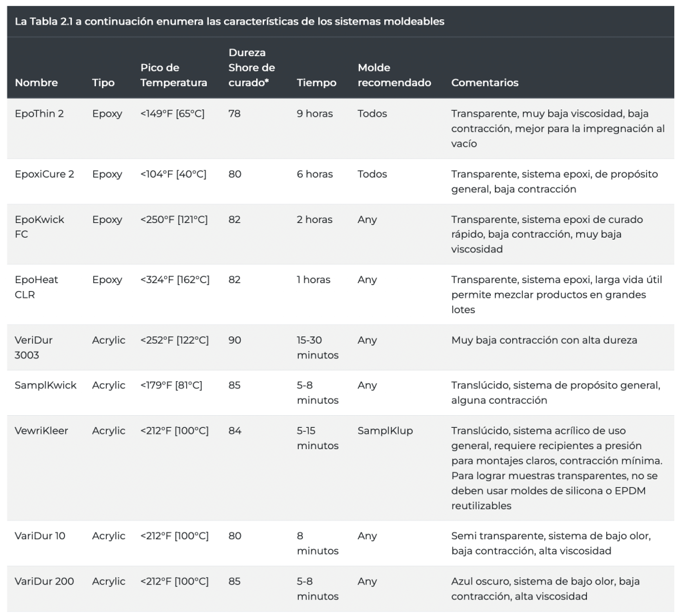Select the 'EpoxiCure 2' name cell
This screenshot has height=616, width=683.
click(45, 174)
